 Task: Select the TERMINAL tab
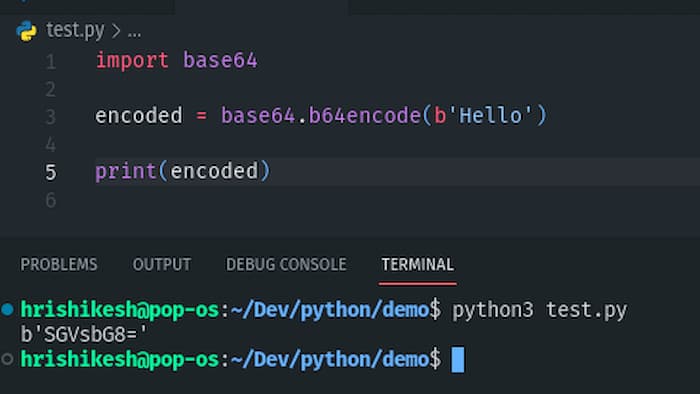click(x=417, y=265)
